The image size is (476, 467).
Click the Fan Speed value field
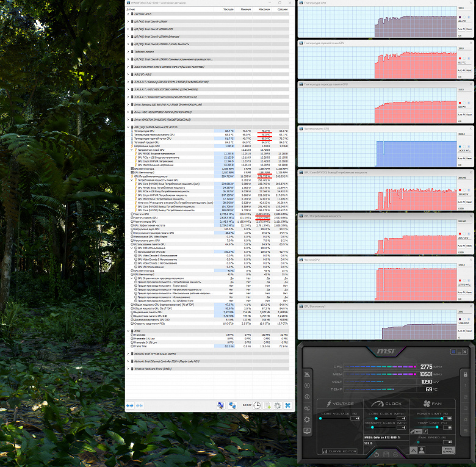[448, 442]
